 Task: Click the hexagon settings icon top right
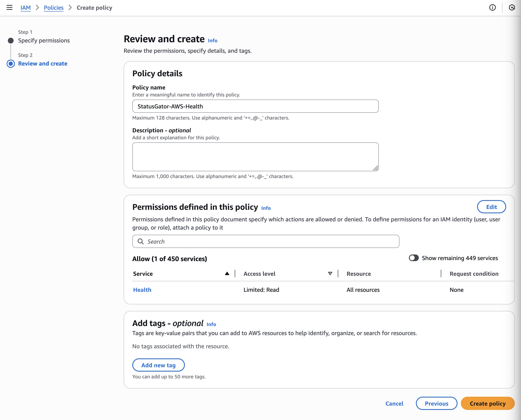[x=512, y=7]
